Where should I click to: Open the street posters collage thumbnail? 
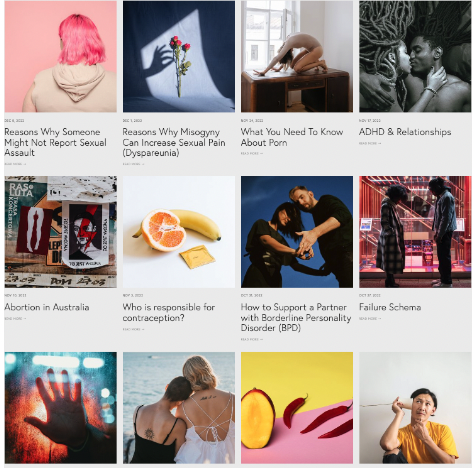point(61,232)
